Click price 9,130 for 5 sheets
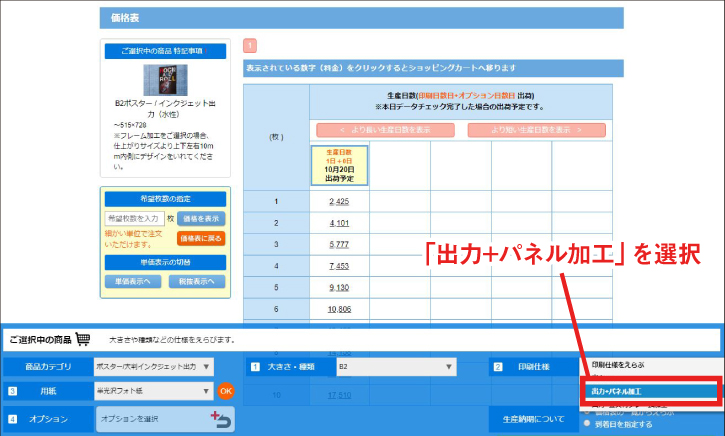 [x=339, y=288]
